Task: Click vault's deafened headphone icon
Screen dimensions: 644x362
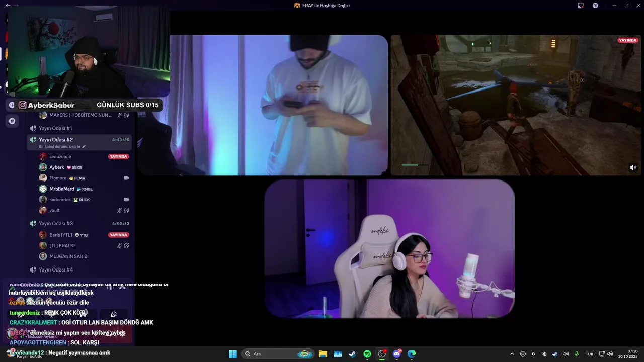Action: [126, 210]
